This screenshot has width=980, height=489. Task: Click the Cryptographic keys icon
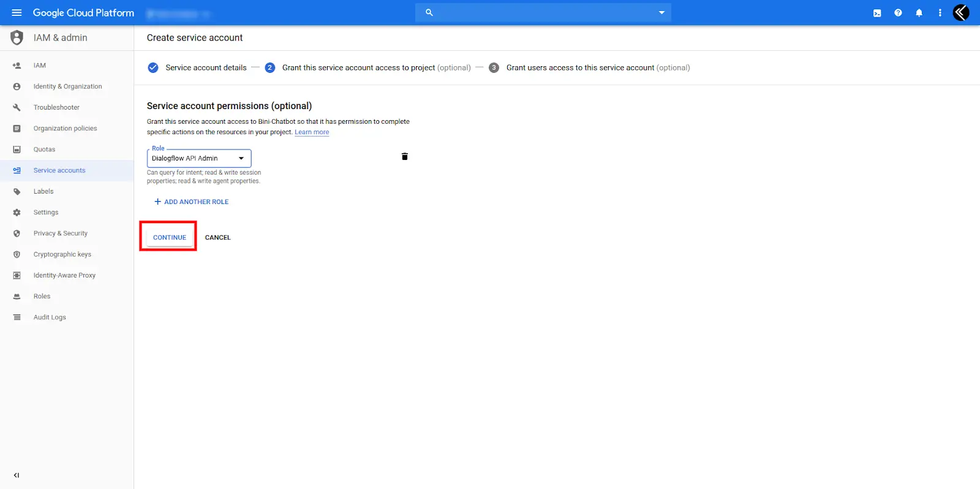tap(17, 254)
